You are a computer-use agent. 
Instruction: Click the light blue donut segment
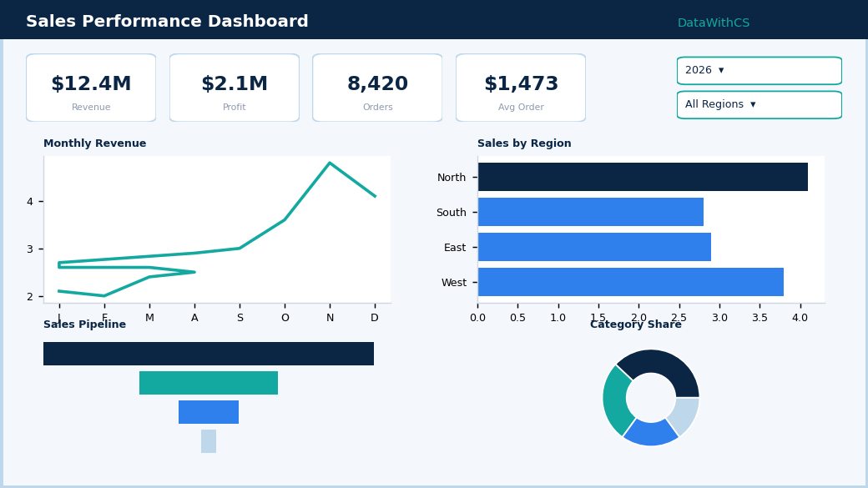[685, 415]
